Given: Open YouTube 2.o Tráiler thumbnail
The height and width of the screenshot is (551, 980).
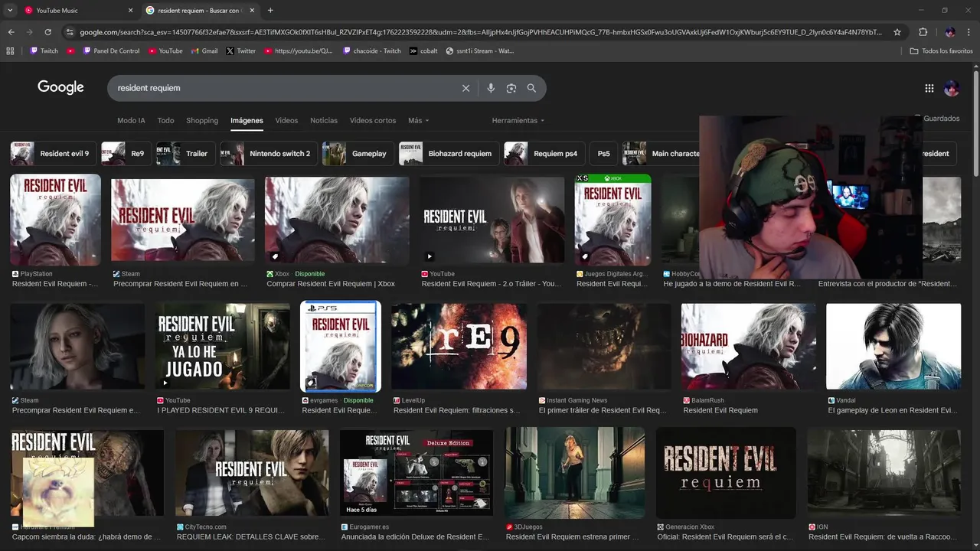Looking at the screenshot, I should [x=492, y=220].
